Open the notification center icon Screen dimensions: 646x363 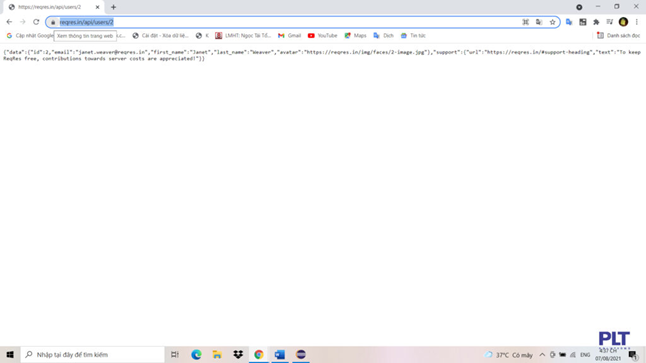[x=633, y=355]
